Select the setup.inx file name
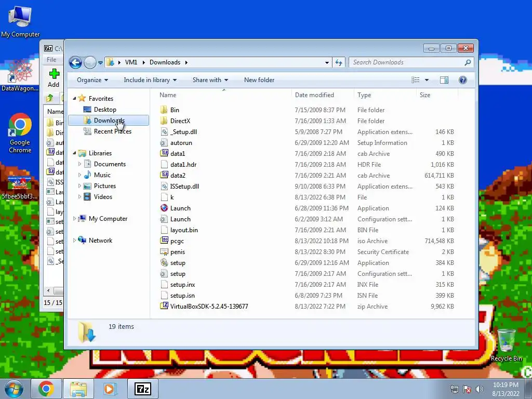The width and height of the screenshot is (532, 399). (x=182, y=285)
